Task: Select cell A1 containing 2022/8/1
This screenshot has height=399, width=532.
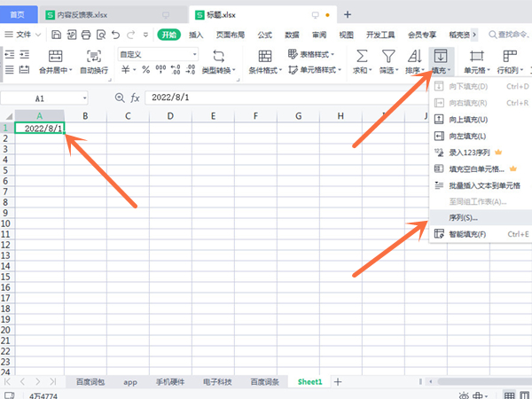Action: pyautogui.click(x=41, y=128)
